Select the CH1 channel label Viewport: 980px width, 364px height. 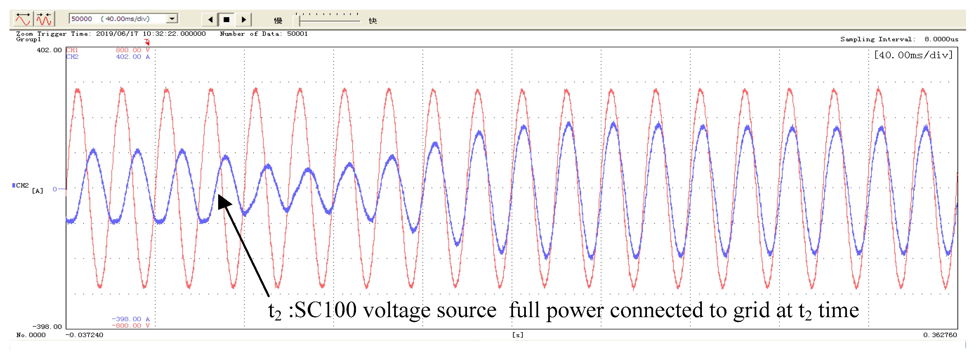click(x=72, y=50)
